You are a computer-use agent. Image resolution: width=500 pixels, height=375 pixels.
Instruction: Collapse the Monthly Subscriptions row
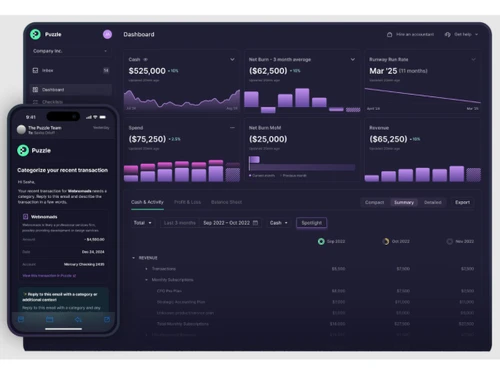coord(146,280)
